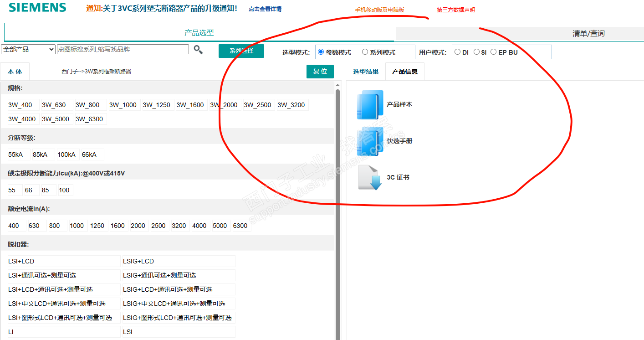Image resolution: width=644 pixels, height=340 pixels.
Task: Choose LSIG+LCD+通讯可选+测量可选 trip unit
Action: pyautogui.click(x=179, y=289)
